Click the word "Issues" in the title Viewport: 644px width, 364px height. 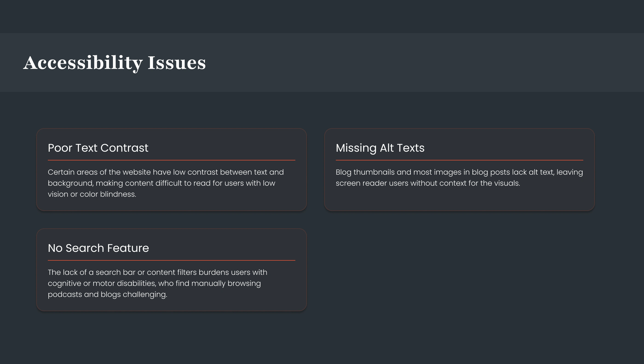click(x=177, y=63)
